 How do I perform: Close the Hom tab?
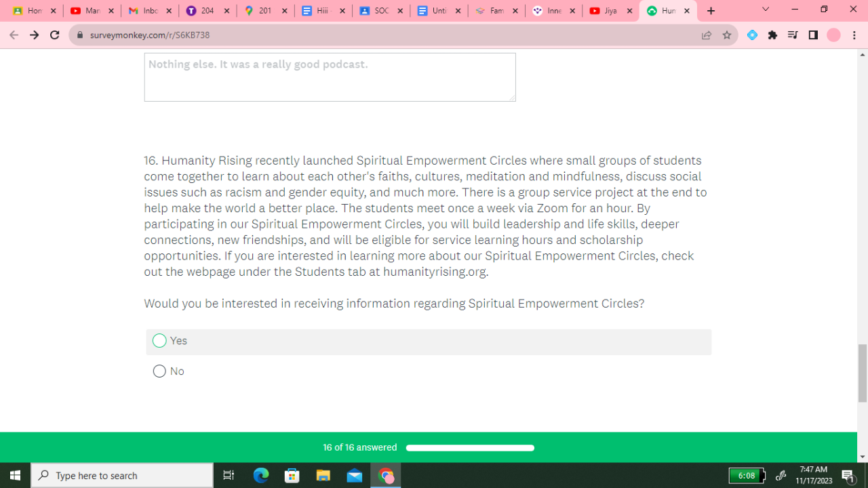[54, 11]
